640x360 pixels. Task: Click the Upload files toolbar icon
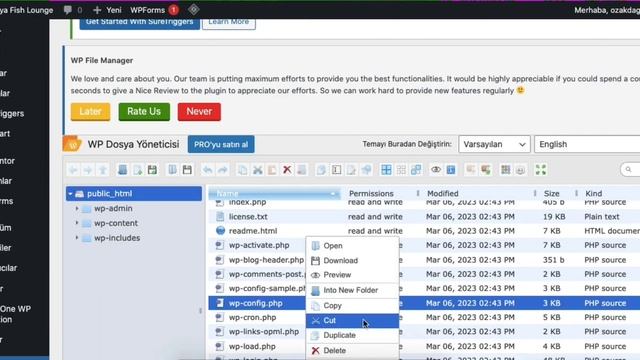(152, 170)
